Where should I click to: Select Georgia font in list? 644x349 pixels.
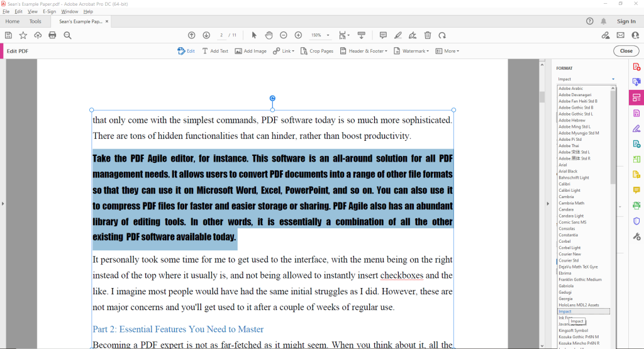pos(565,299)
